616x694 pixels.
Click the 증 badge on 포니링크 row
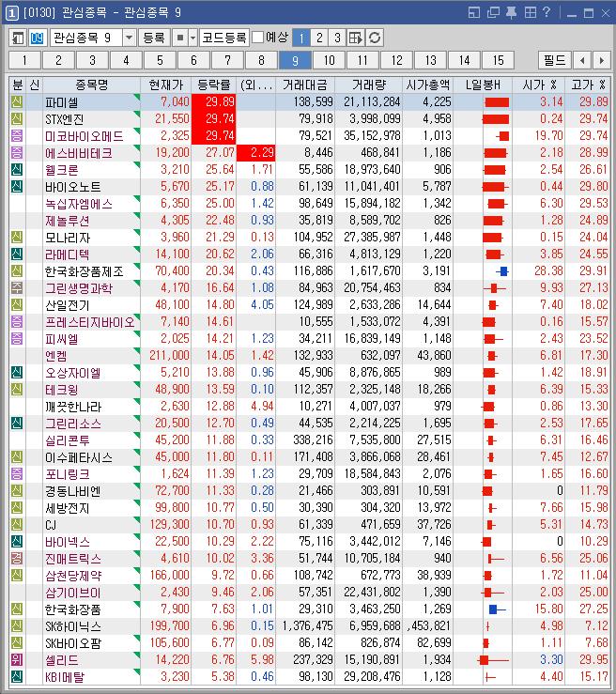click(16, 474)
